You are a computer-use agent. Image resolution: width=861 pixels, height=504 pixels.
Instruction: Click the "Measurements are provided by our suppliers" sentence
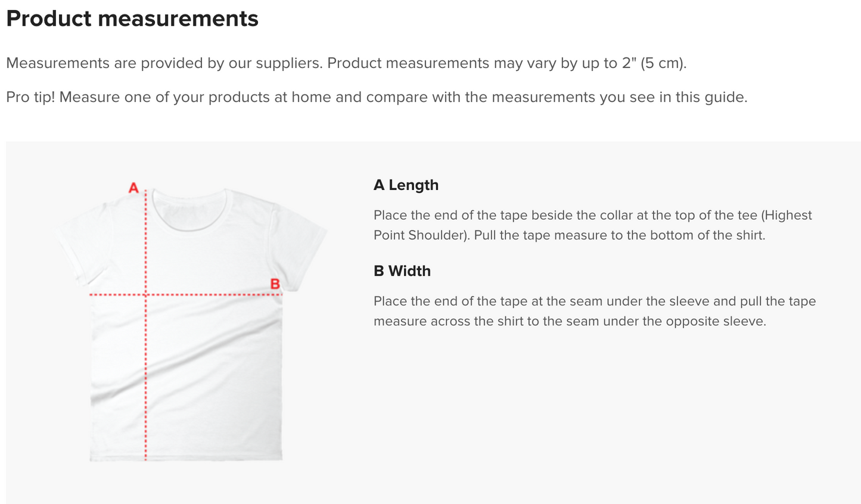click(x=164, y=63)
